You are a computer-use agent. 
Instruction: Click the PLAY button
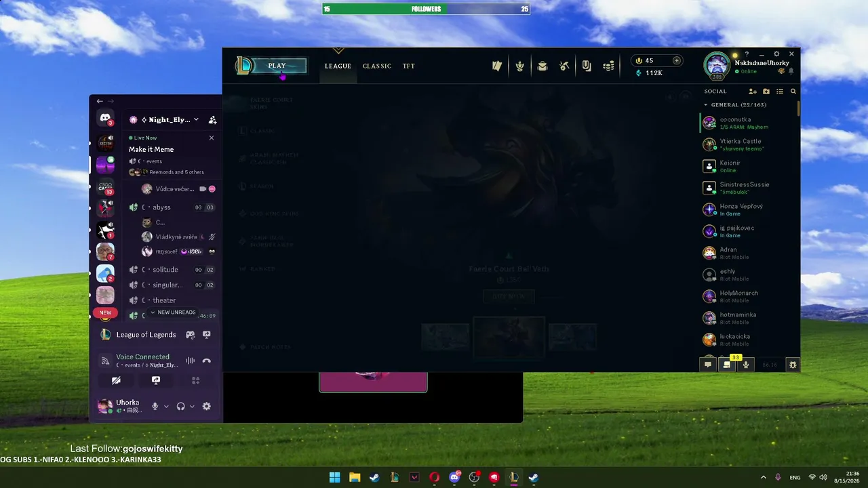point(277,66)
